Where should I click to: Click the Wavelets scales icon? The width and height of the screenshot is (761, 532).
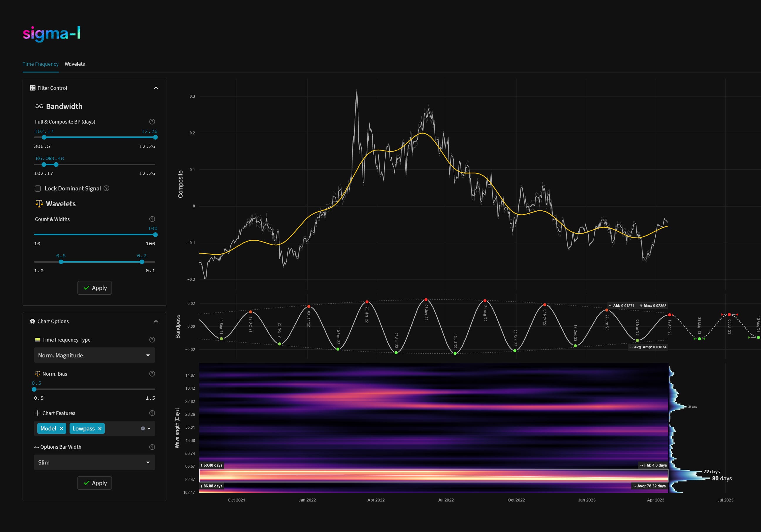39,204
